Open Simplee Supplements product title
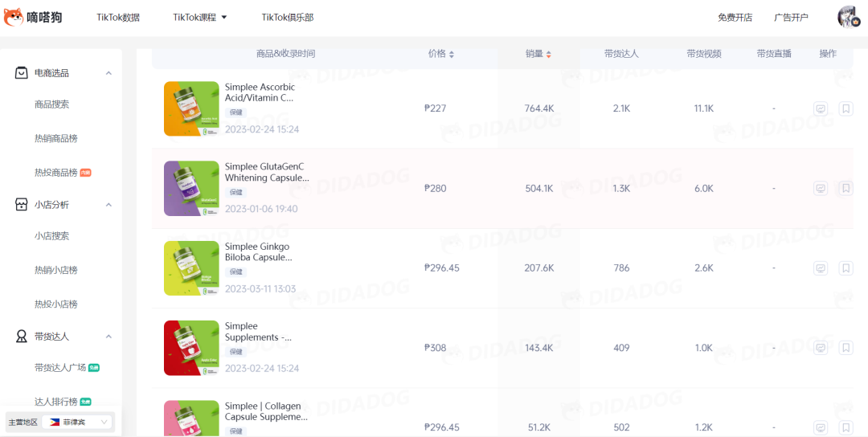 259,331
